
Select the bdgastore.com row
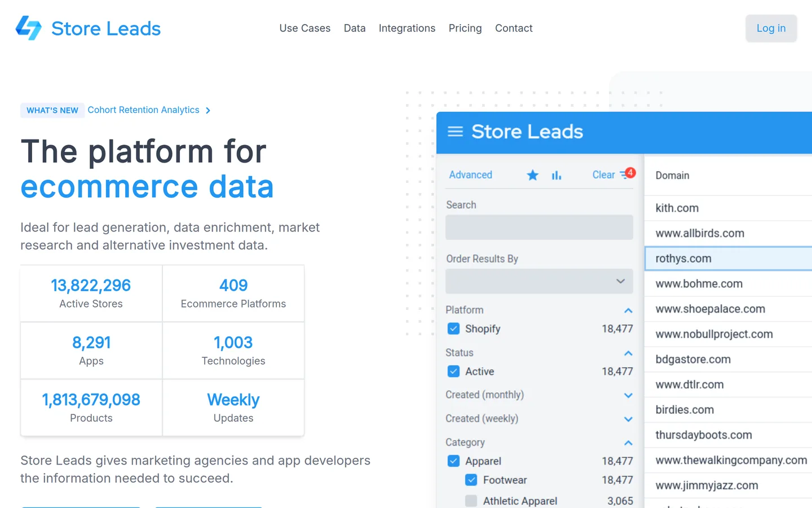tap(728, 360)
